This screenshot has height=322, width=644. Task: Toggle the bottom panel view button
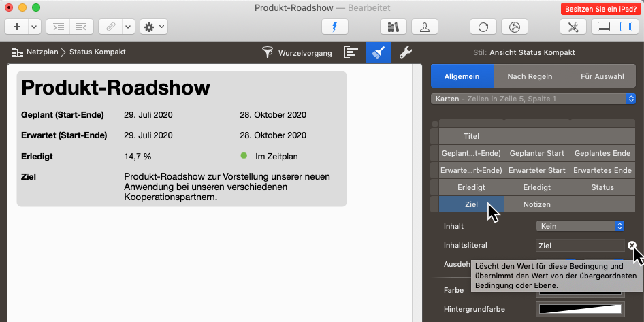click(602, 27)
